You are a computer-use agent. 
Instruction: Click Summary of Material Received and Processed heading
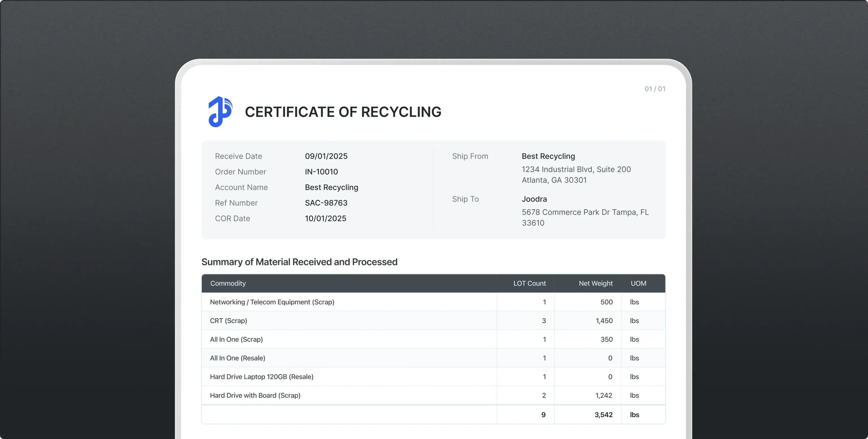299,262
